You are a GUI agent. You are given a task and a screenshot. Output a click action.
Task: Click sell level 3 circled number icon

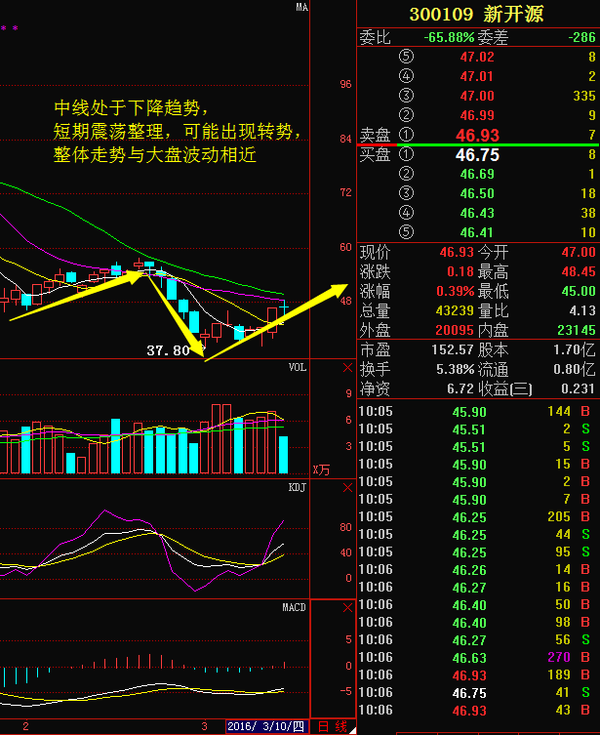405,96
